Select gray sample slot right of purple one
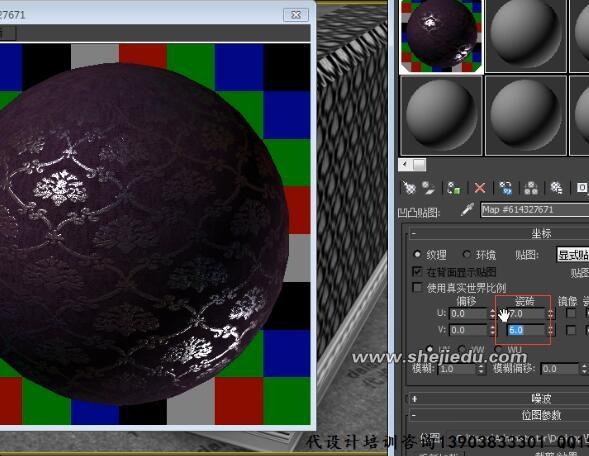 [x=526, y=36]
